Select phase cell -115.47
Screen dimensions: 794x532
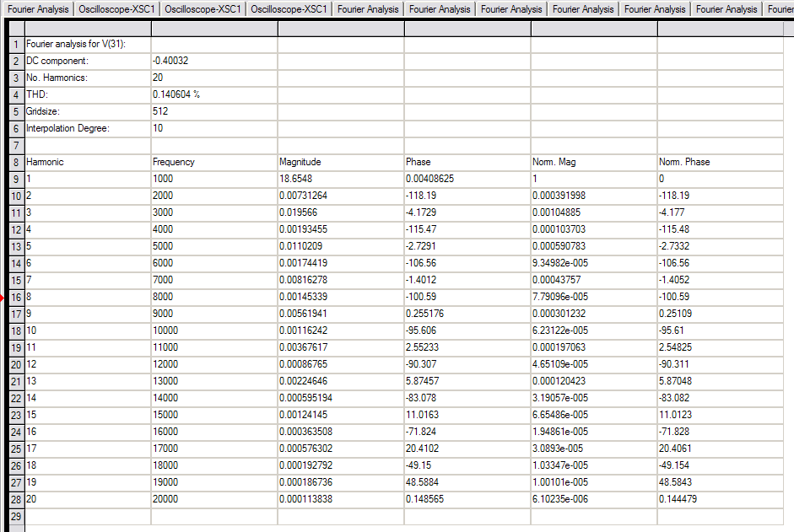click(x=467, y=229)
